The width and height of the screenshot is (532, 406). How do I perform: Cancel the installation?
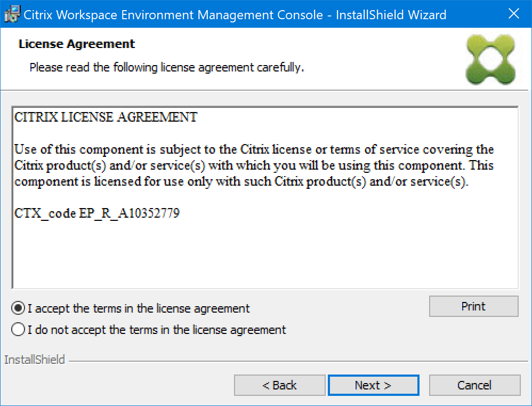point(474,385)
